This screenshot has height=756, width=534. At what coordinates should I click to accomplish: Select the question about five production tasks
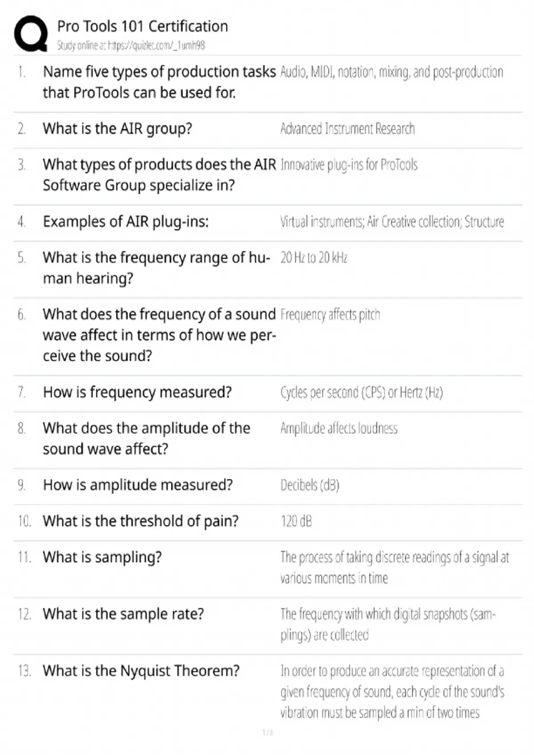pyautogui.click(x=159, y=82)
